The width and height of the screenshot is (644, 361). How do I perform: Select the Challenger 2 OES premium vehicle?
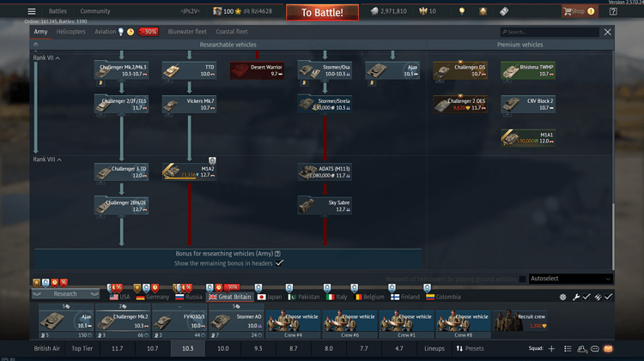pos(460,105)
